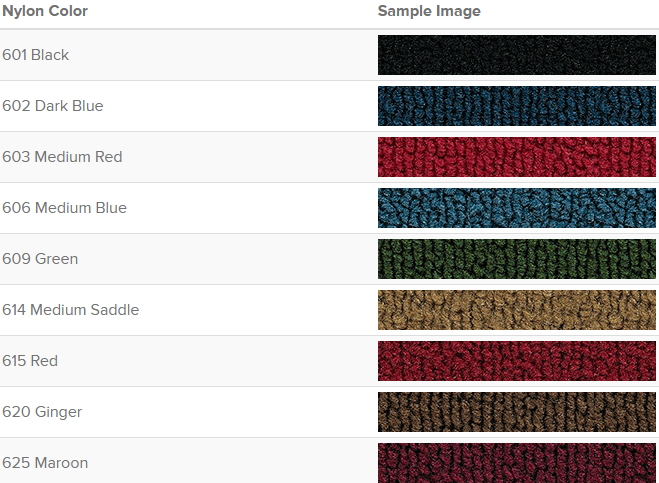
Task: Choose the 620 Ginger sample swatch
Action: (517, 412)
